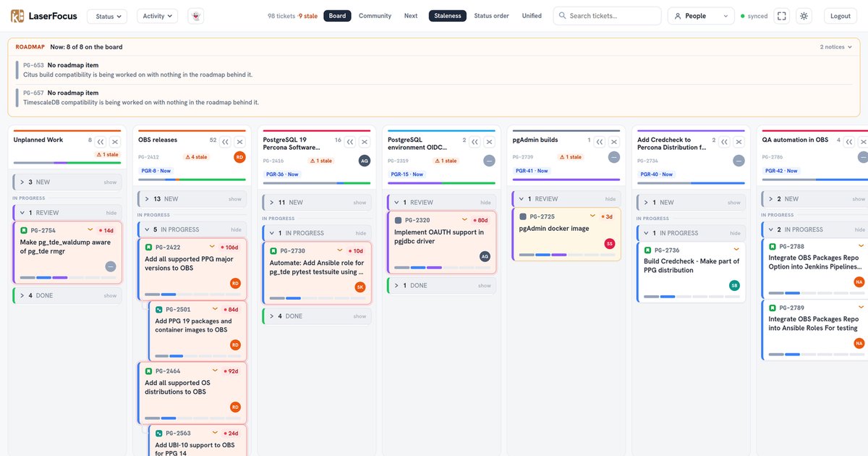The height and width of the screenshot is (456, 868).
Task: Click the SK avatar on PG-2730 card
Action: [360, 287]
